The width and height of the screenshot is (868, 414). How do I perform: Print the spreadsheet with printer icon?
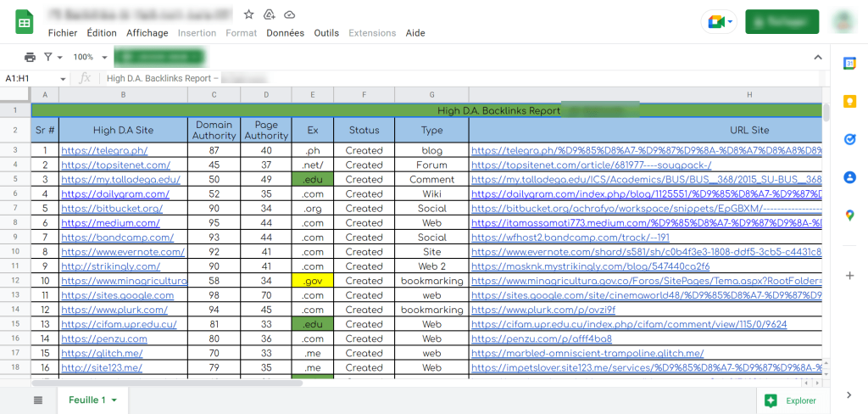coord(30,57)
